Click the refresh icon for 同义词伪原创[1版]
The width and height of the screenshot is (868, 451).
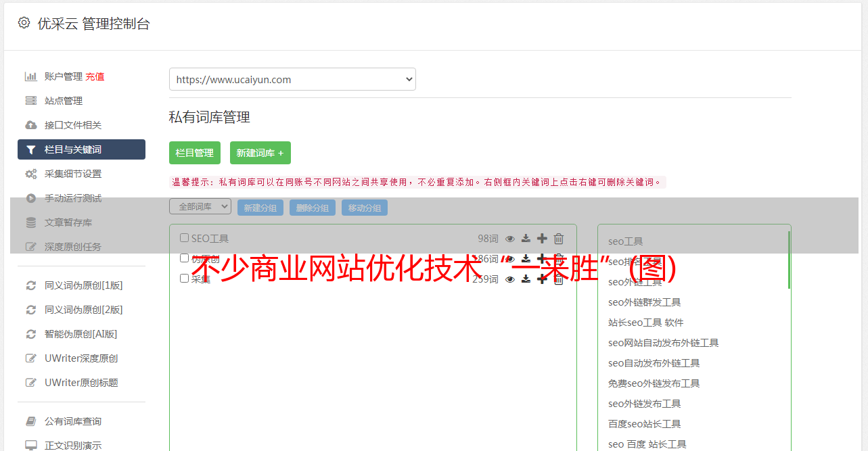[31, 285]
